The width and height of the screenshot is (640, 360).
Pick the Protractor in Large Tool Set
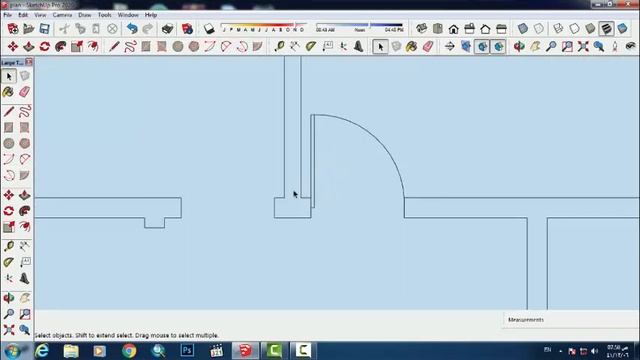(9, 262)
